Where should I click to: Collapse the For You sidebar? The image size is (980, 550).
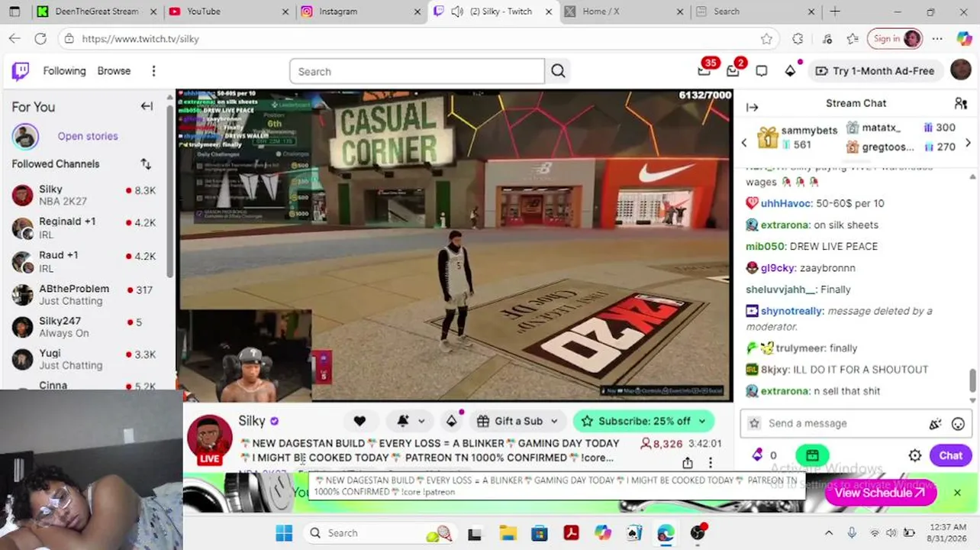tap(147, 106)
